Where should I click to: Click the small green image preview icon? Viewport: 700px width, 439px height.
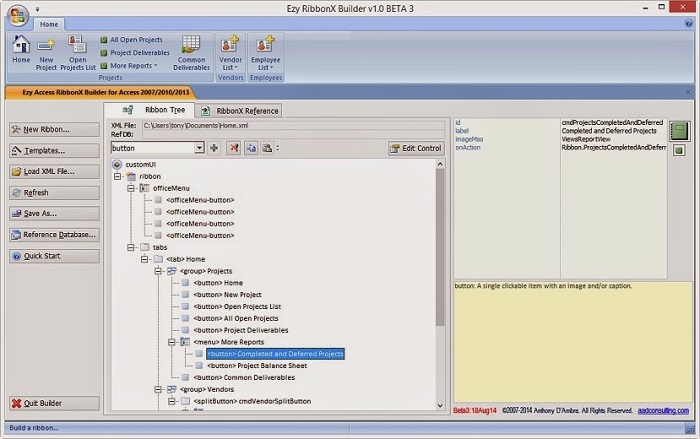point(679,151)
